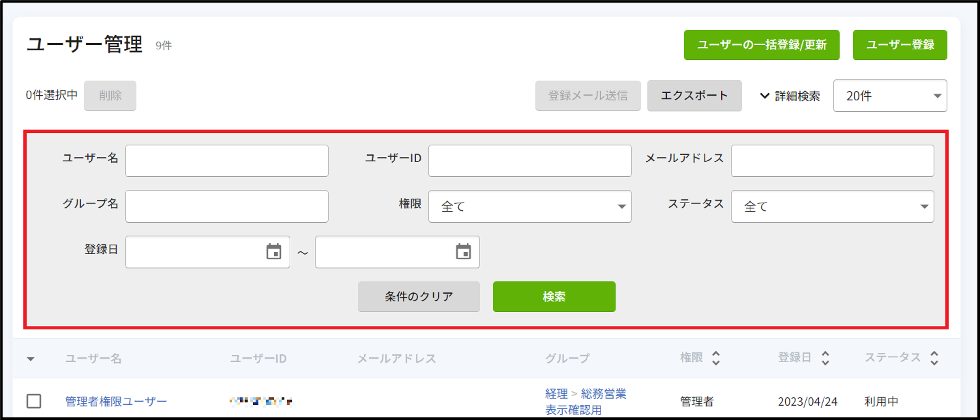Sort the table by 登録日 column arrows
Screen dimensions: 980x420
coord(825,358)
